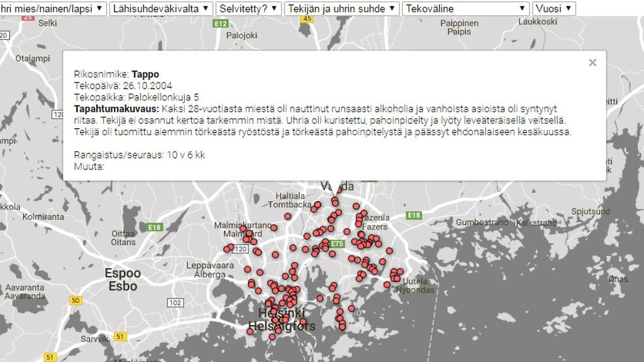This screenshot has width=644, height=362.
Task: Close the Tappo crime info popup
Action: pyautogui.click(x=592, y=62)
